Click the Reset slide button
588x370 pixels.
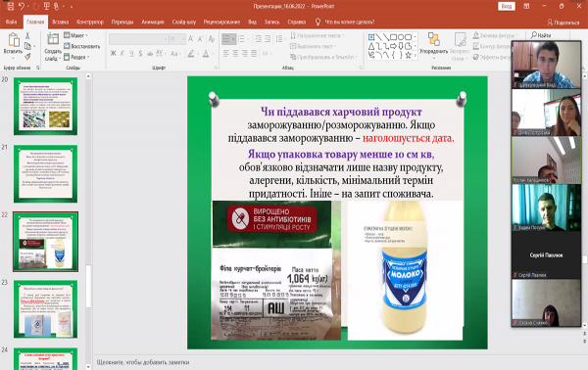click(x=82, y=46)
